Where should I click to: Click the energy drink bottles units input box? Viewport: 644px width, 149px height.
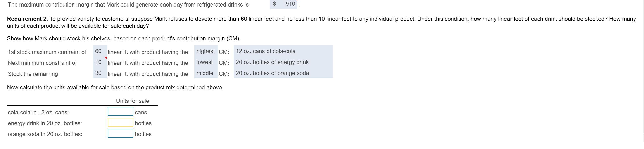click(120, 123)
